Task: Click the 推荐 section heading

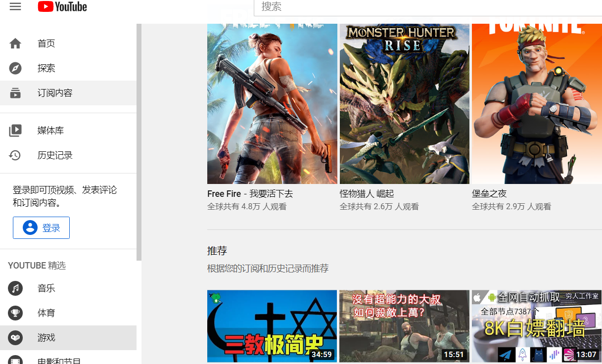Action: pyautogui.click(x=217, y=251)
